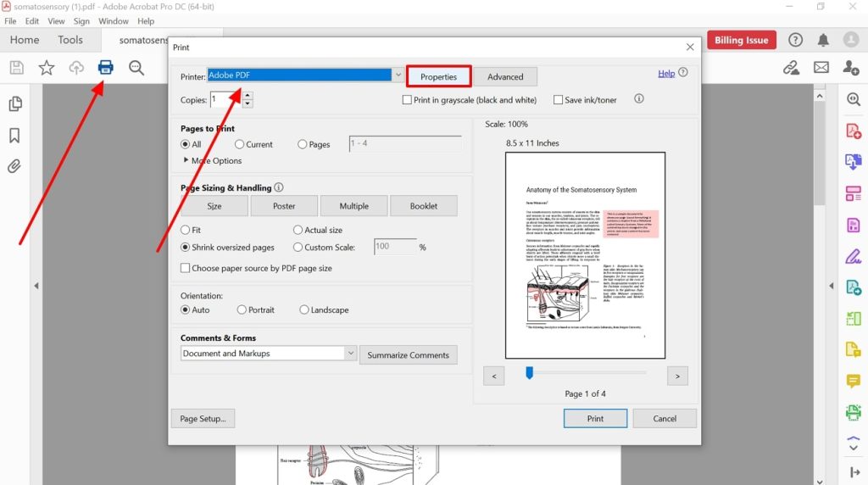Click the star bookmark icon
868x485 pixels.
click(x=47, y=68)
